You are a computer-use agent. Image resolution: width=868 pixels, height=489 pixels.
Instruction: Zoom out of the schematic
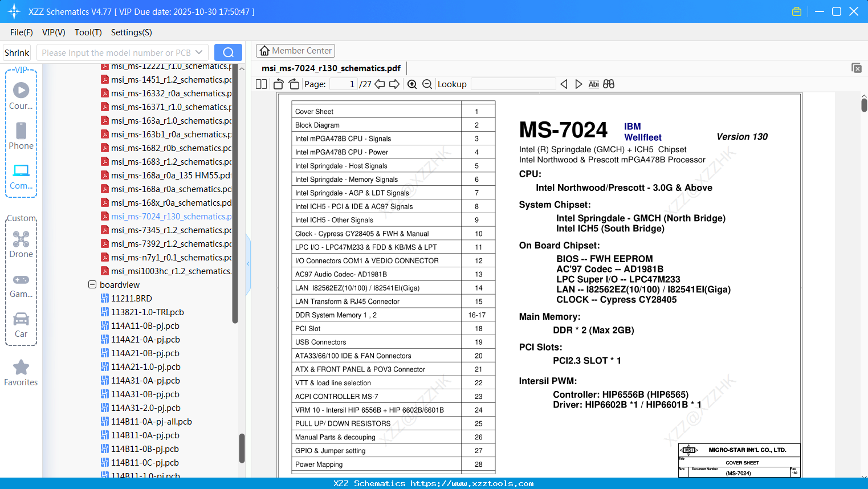tap(427, 84)
